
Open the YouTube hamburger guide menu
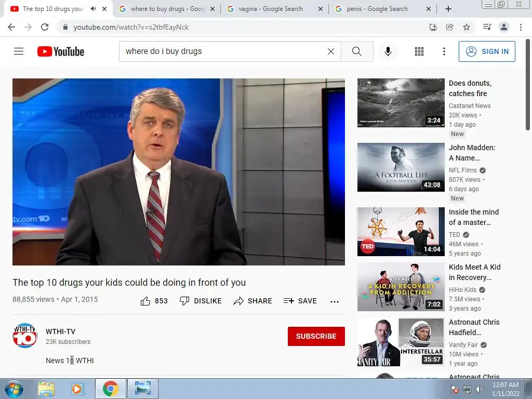pyautogui.click(x=19, y=51)
